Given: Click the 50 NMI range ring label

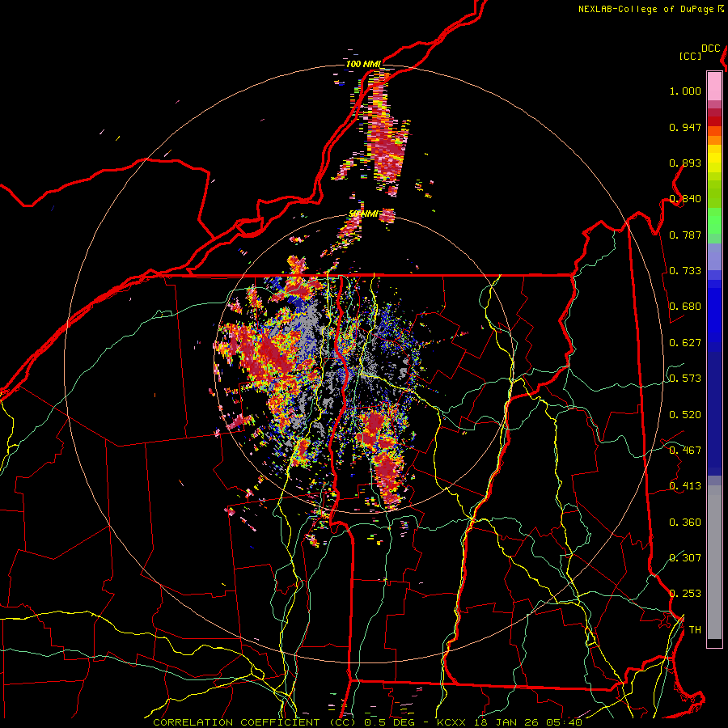Looking at the screenshot, I should 363,214.
